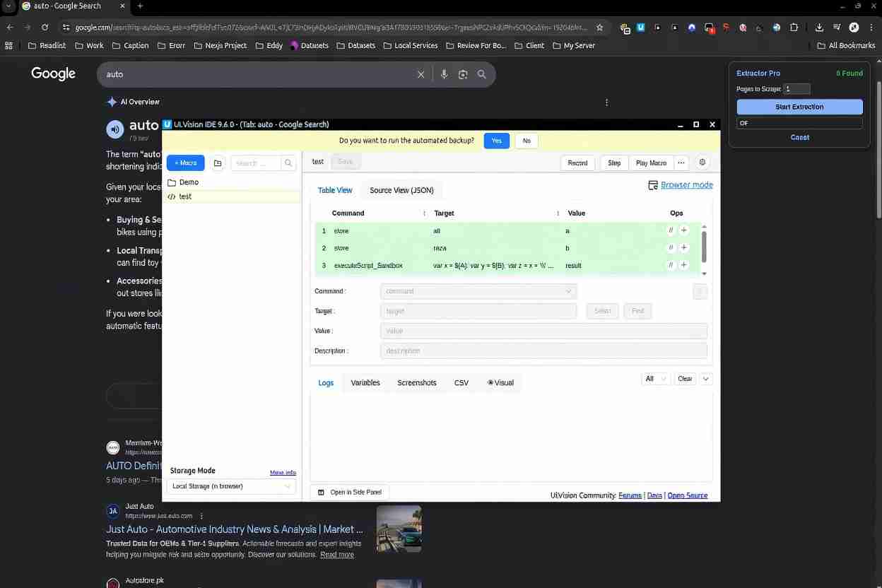
Task: Click the Google search magnifier icon
Action: (482, 74)
